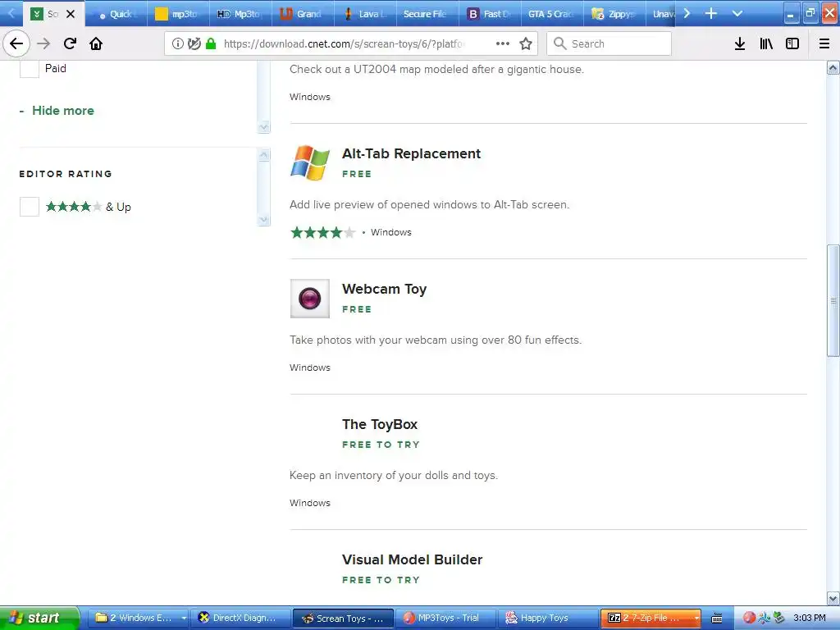Open page actions three-dots menu
This screenshot has width=840, height=630.
[x=503, y=43]
